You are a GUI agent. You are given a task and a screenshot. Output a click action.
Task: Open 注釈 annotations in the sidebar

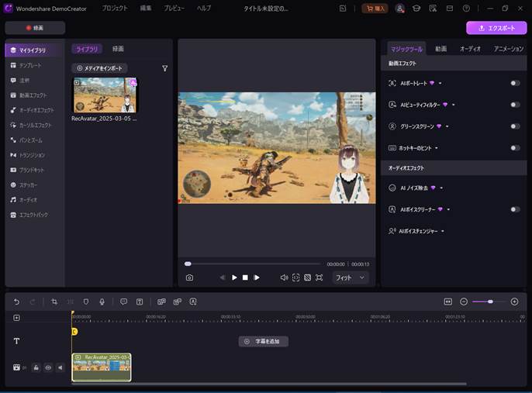(x=35, y=81)
